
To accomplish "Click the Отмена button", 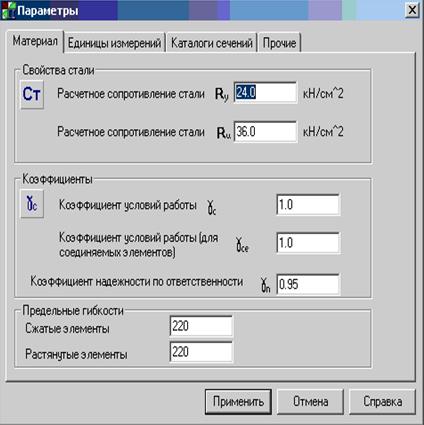I will coord(310,402).
